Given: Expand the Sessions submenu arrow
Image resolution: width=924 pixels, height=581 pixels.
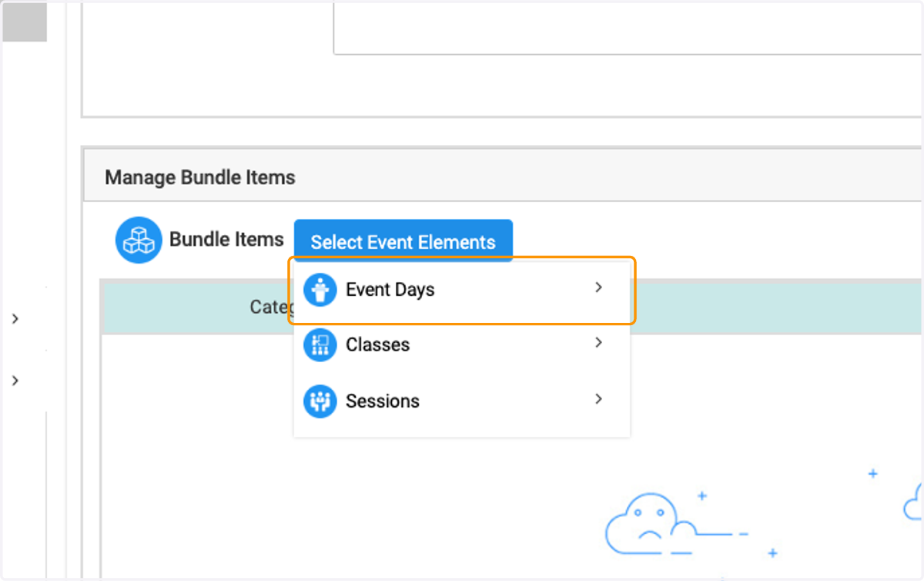Looking at the screenshot, I should click(598, 399).
